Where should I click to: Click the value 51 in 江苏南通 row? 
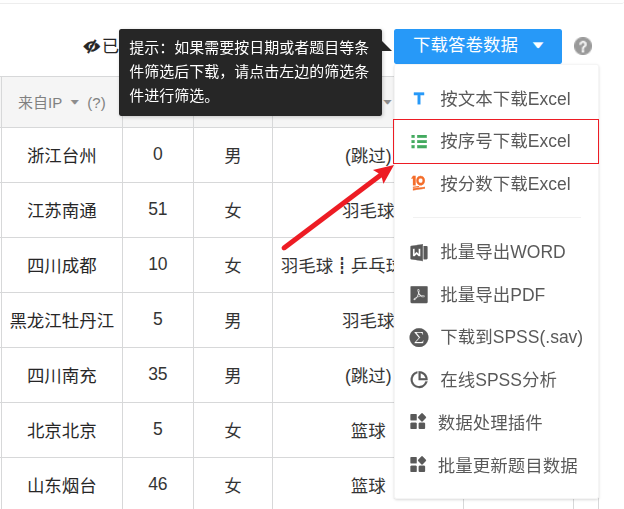158,209
